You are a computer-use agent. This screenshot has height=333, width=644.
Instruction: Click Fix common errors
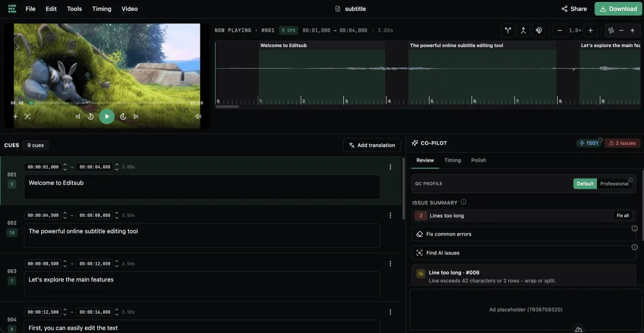coord(524,234)
